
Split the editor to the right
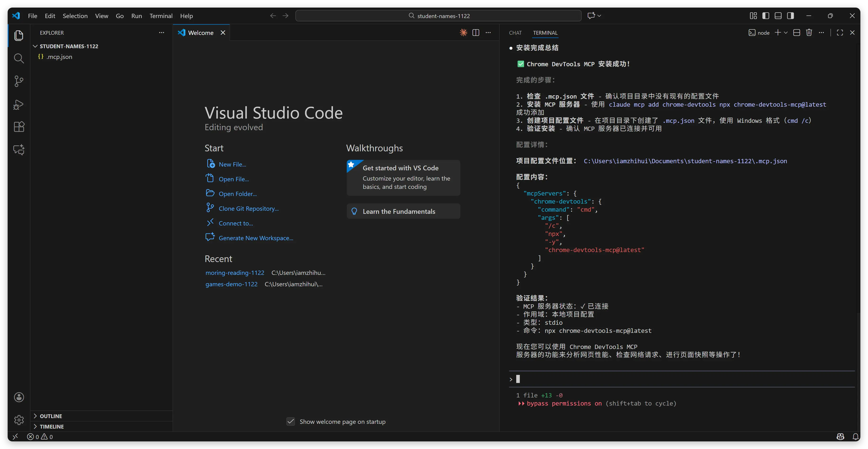(476, 33)
